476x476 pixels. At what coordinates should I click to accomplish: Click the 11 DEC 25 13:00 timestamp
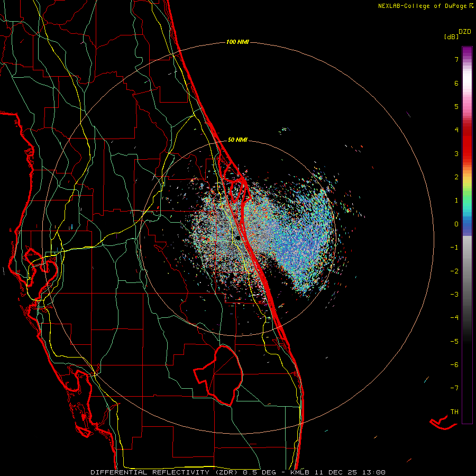click(x=350, y=472)
